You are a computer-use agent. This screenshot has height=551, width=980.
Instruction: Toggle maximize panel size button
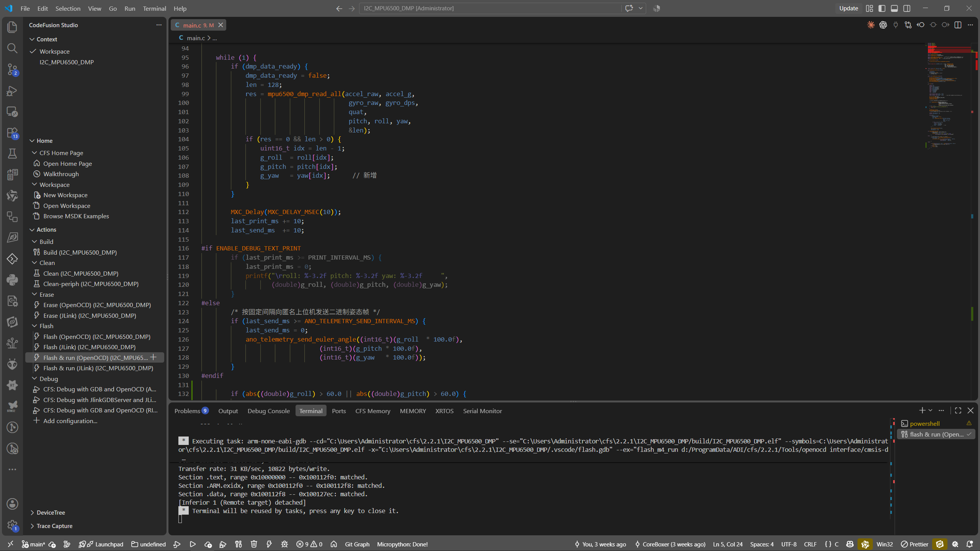coord(958,410)
